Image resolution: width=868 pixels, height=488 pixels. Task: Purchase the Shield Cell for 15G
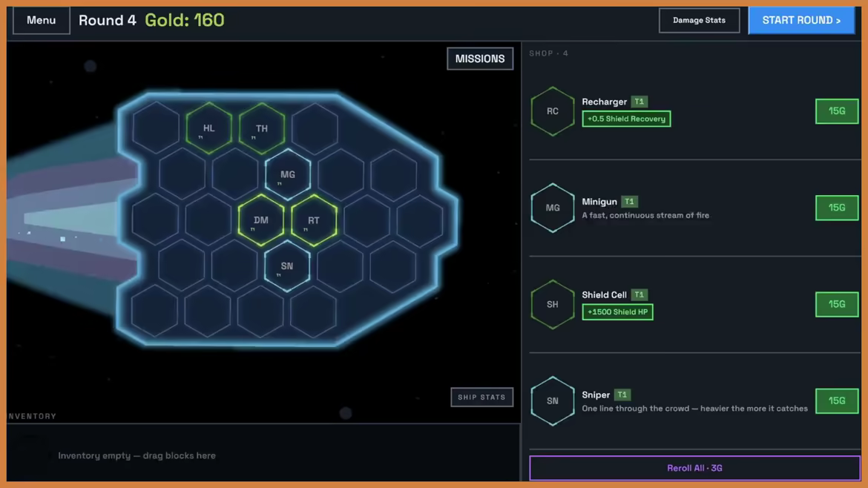coord(836,304)
